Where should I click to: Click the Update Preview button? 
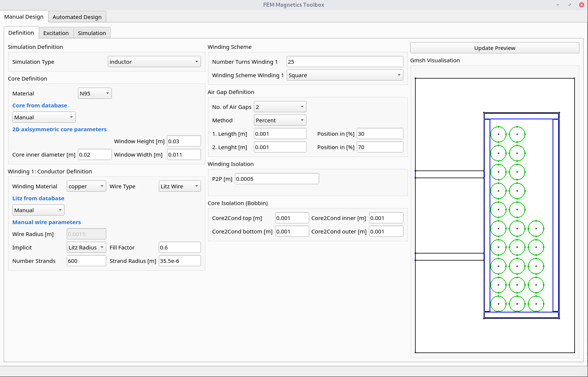point(495,48)
